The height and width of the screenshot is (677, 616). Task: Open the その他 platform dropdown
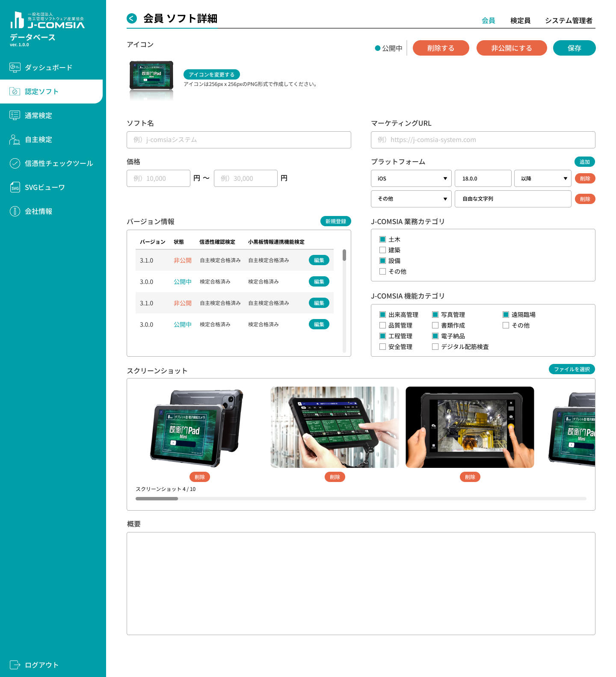pyautogui.click(x=411, y=199)
